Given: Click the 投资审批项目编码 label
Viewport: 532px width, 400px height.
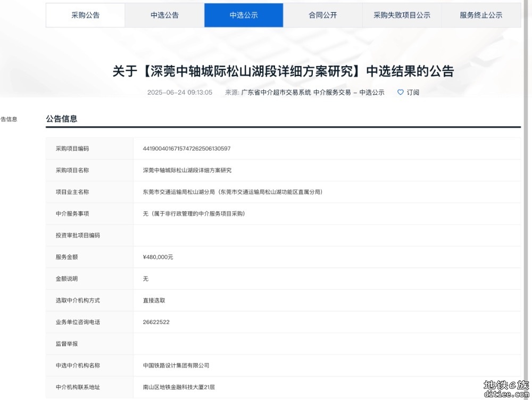Looking at the screenshot, I should coord(78,235).
